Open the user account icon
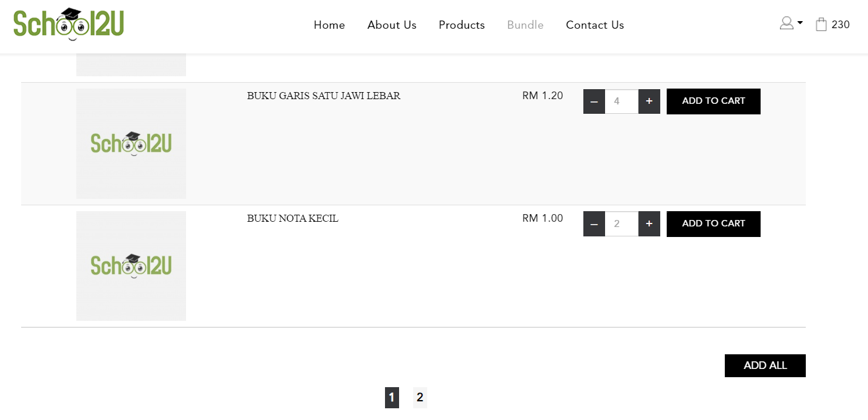868x420 pixels. (786, 23)
